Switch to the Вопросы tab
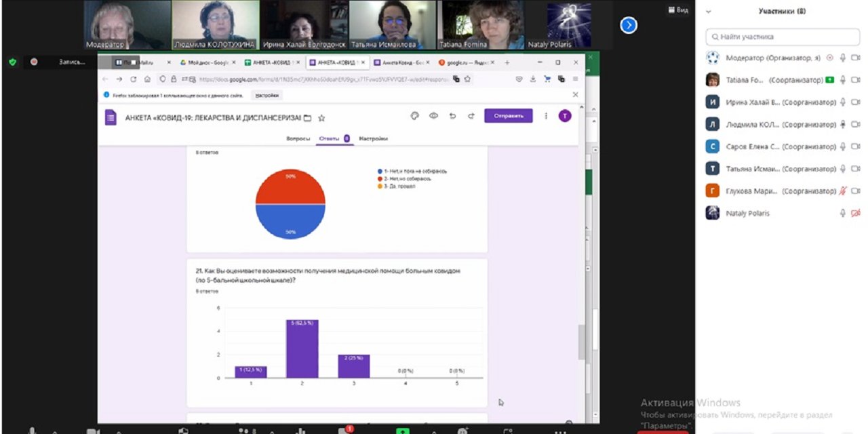The height and width of the screenshot is (434, 868). 298,138
